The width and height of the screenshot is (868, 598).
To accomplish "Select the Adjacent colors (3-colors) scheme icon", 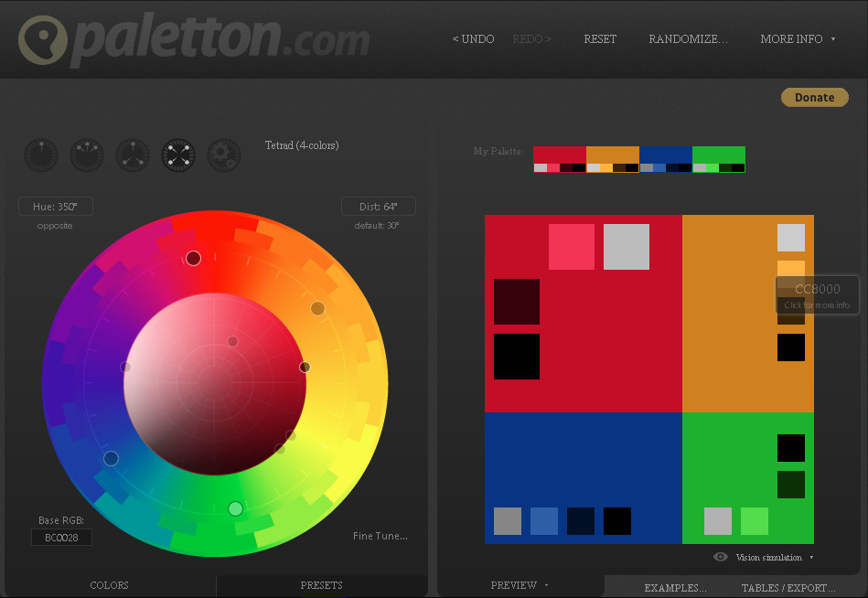I will (x=87, y=155).
